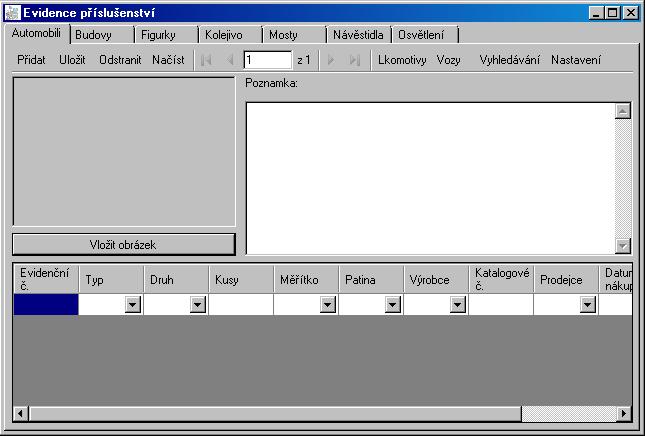Click the grid's scroll right arrow
The height and width of the screenshot is (436, 645).
624,413
